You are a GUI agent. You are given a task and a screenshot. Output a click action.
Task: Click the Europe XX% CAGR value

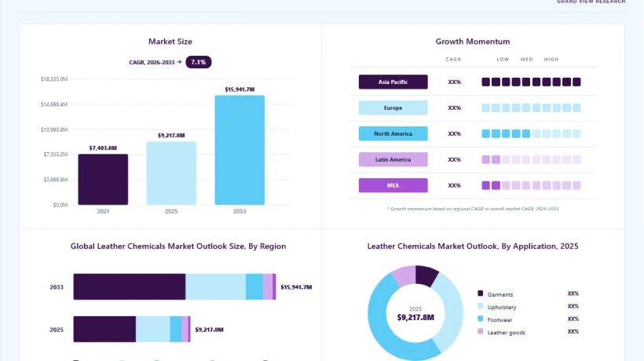point(454,108)
